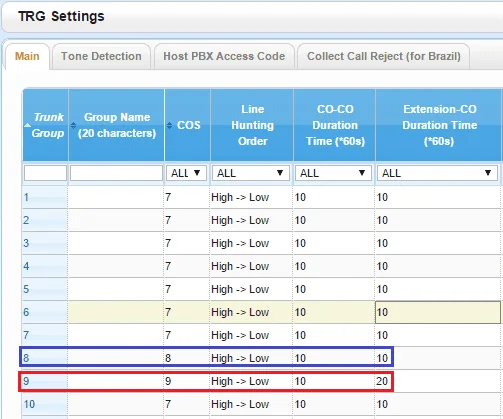Switch to Host PBX Access Code tab
503x419 pixels.
[x=224, y=56]
